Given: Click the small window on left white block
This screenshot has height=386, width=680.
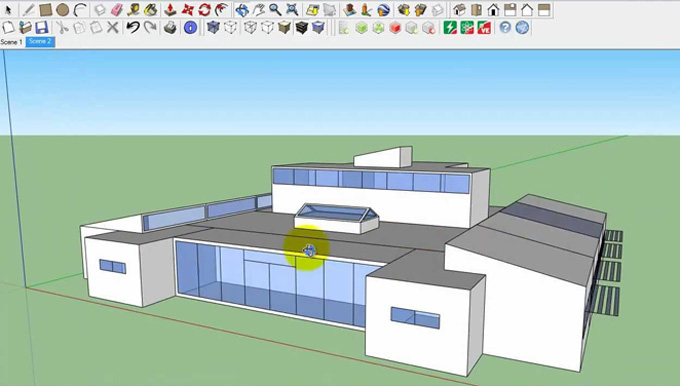Looking at the screenshot, I should tap(113, 266).
